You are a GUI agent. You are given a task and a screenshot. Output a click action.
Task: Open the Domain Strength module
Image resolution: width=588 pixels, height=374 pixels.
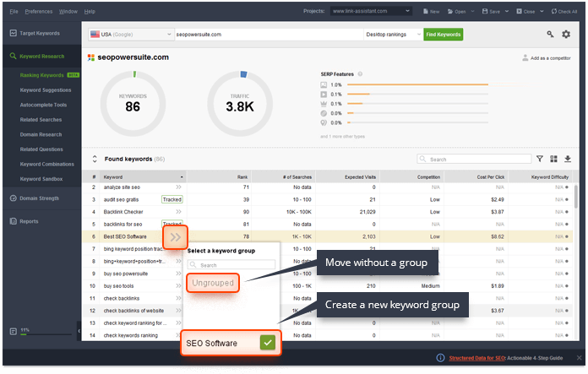tap(41, 198)
